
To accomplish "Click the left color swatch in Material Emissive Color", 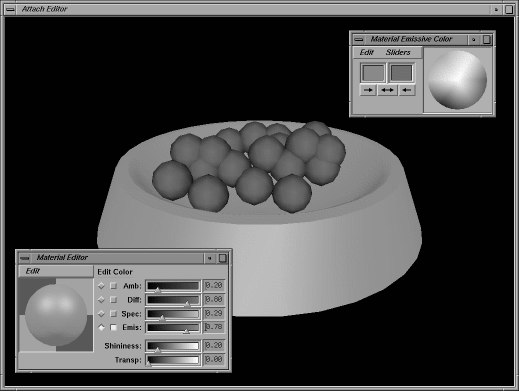I will (x=373, y=73).
